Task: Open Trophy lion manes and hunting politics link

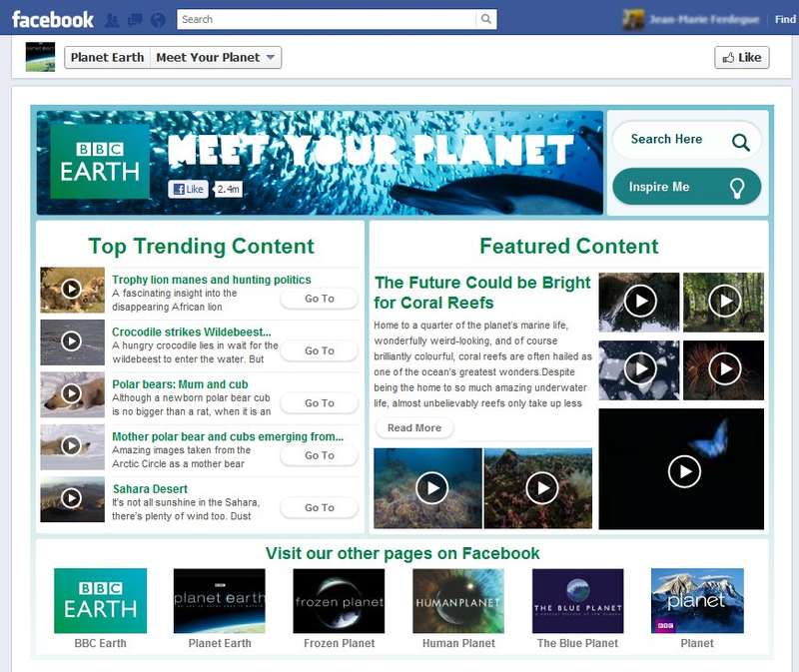Action: coord(212,280)
